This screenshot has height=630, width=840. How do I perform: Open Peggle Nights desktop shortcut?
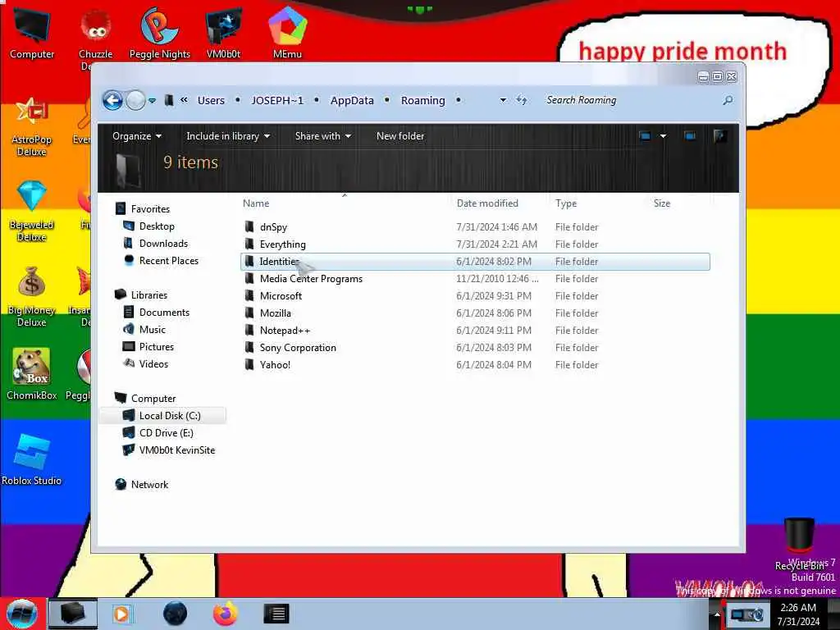(160, 33)
